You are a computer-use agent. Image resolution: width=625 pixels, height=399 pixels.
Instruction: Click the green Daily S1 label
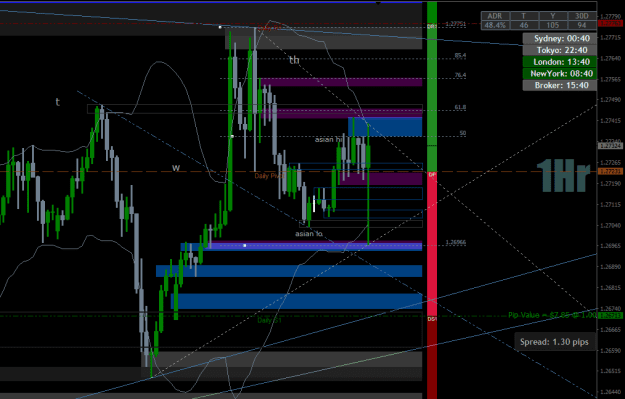(269, 320)
